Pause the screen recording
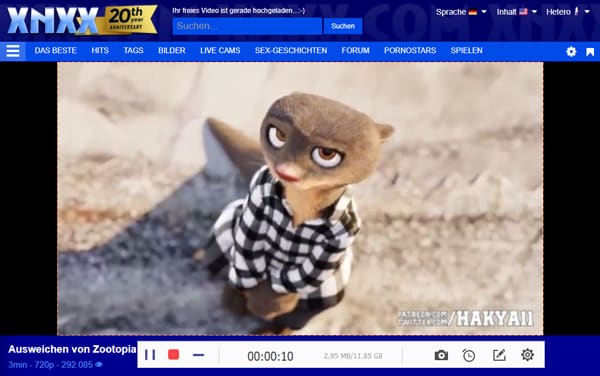This screenshot has height=376, width=600. coord(150,355)
